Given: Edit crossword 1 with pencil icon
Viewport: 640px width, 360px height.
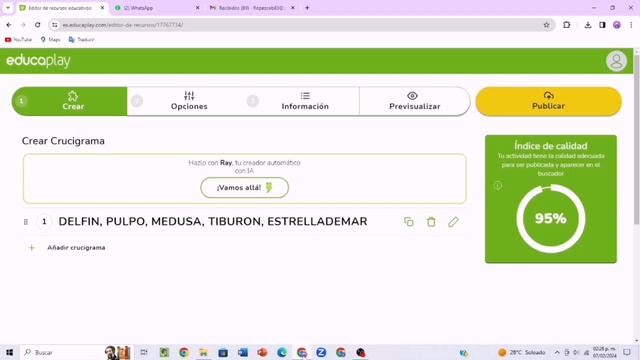Looking at the screenshot, I should [453, 222].
